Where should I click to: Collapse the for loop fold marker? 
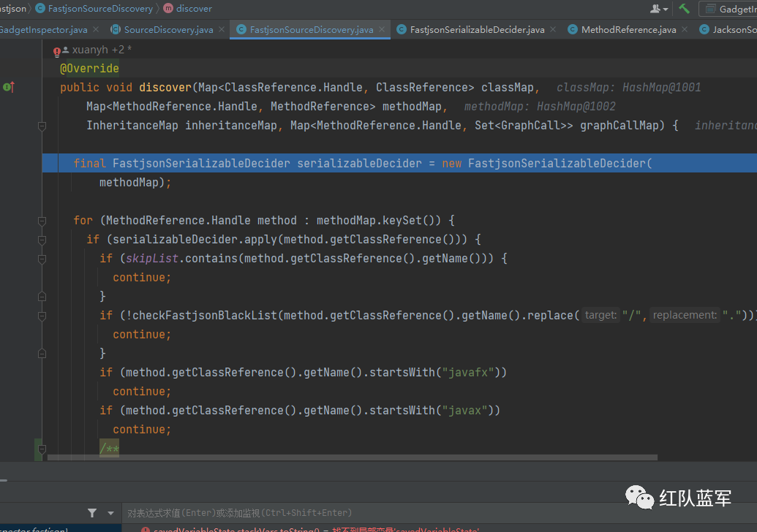click(42, 221)
